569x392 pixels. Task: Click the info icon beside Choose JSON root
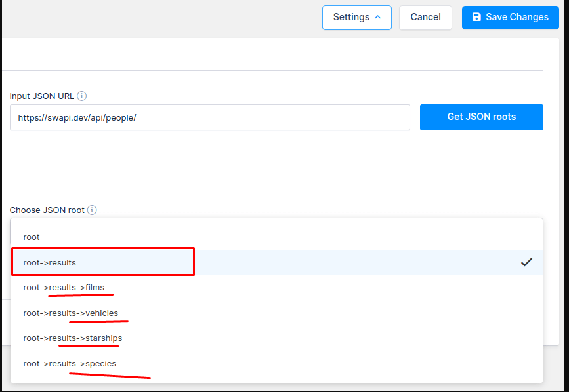(x=92, y=210)
